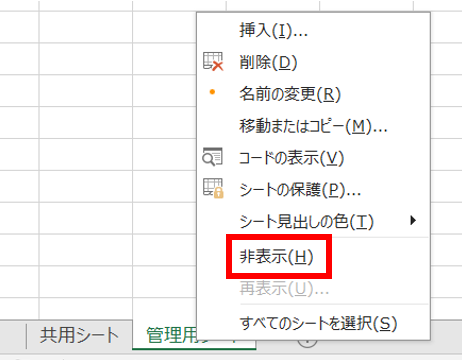The width and height of the screenshot is (462, 360).
Task: Select 削除(D) menu entry
Action: (x=313, y=62)
